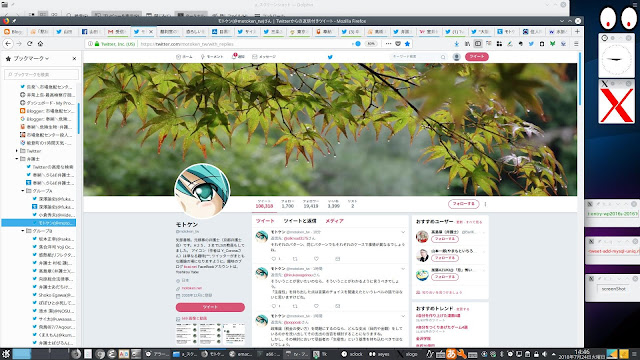Click the green padlock site identity icon
The width and height of the screenshot is (640, 360).
[x=97, y=44]
